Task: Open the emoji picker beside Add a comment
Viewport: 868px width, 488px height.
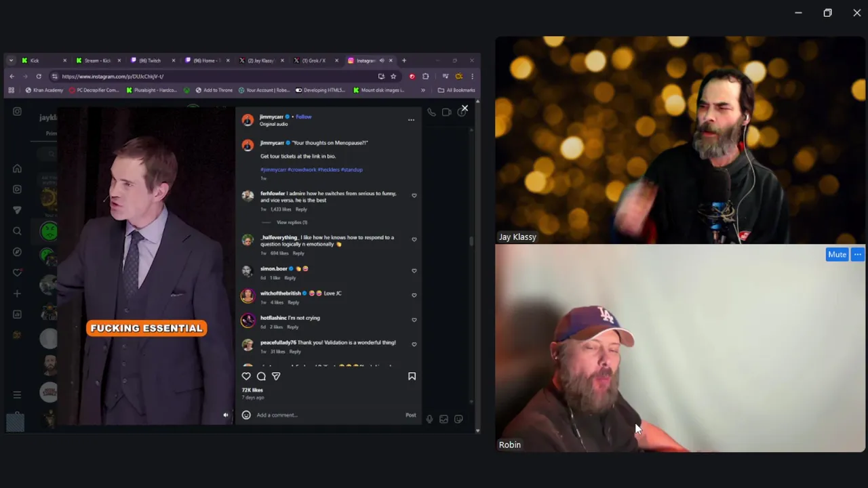Action: pyautogui.click(x=246, y=415)
